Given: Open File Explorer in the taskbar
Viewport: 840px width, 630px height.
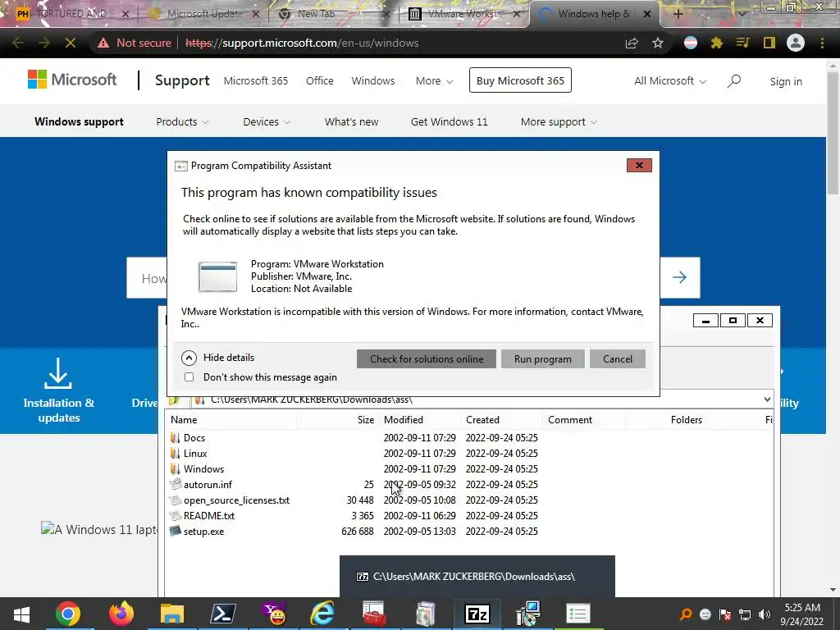Looking at the screenshot, I should [x=172, y=614].
